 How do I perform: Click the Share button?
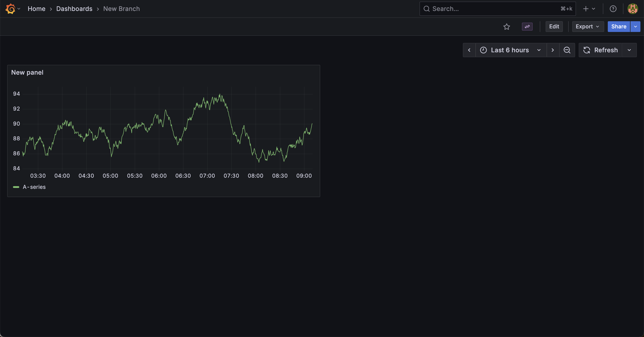pyautogui.click(x=619, y=26)
